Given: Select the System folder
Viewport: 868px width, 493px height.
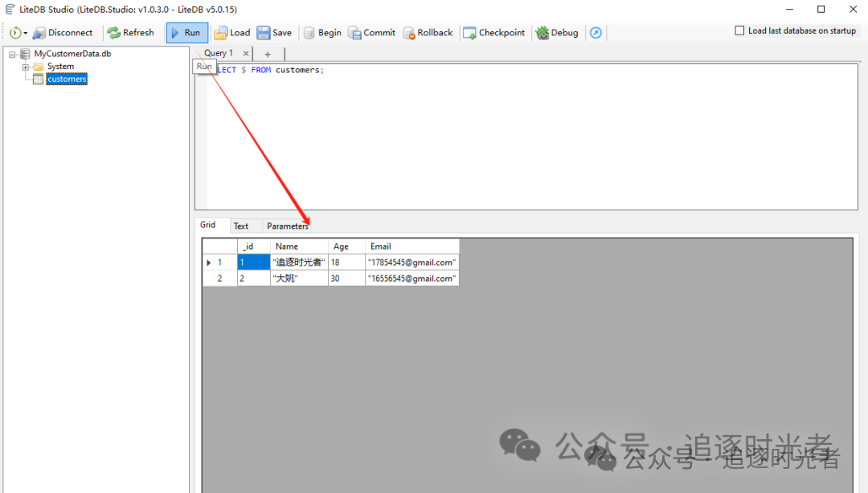Looking at the screenshot, I should point(60,67).
